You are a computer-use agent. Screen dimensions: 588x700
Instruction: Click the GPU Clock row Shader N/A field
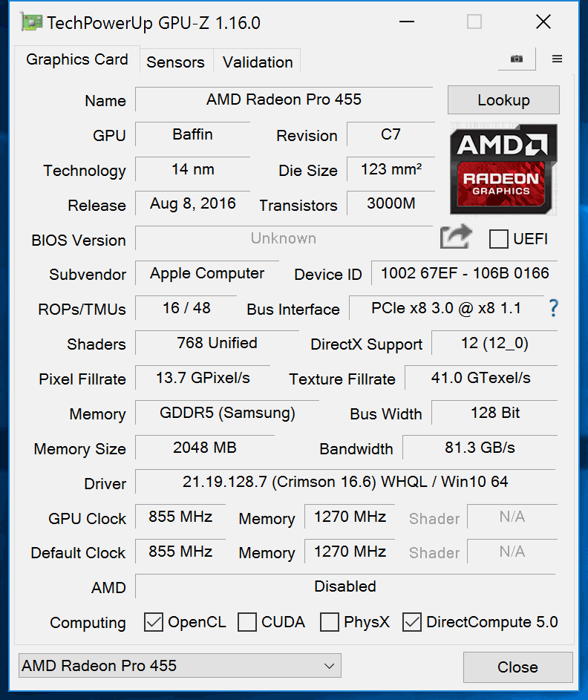coord(512,516)
